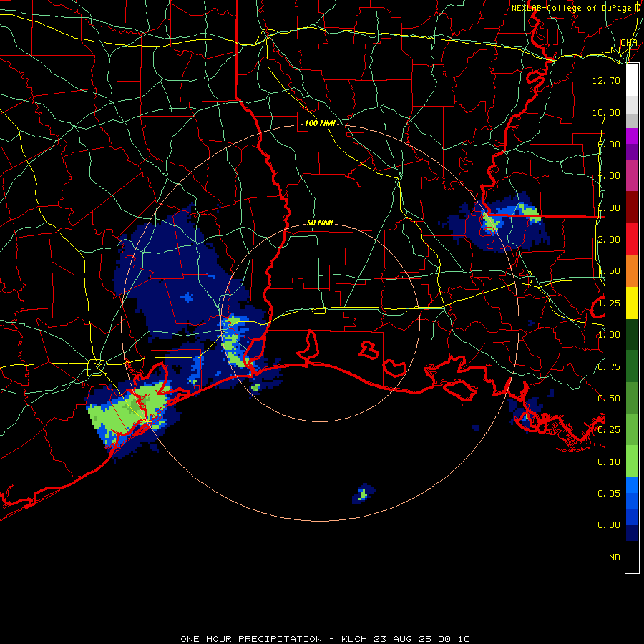
Task: Click the 100 NMI range ring label
Action: coord(320,123)
